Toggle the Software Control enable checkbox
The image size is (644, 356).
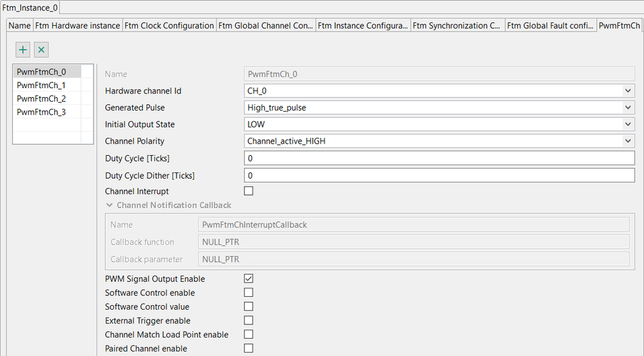pyautogui.click(x=249, y=293)
